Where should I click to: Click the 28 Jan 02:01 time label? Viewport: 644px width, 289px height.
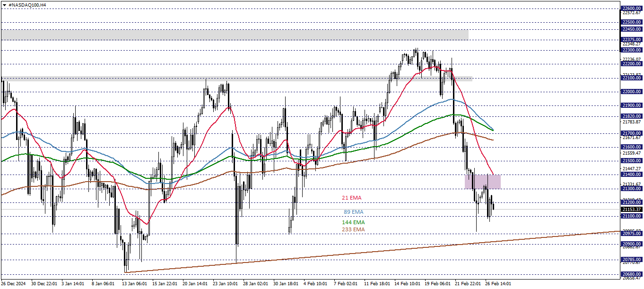click(x=254, y=284)
